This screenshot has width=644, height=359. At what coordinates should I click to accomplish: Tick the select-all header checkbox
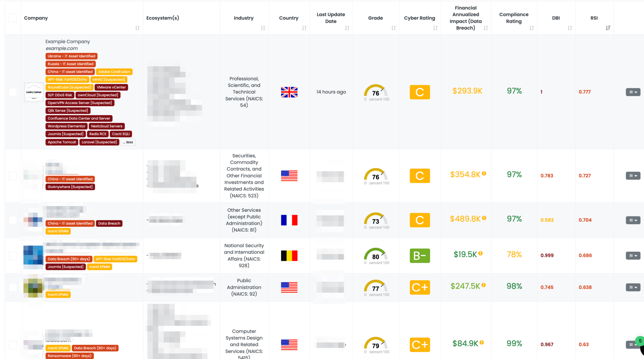tap(13, 18)
